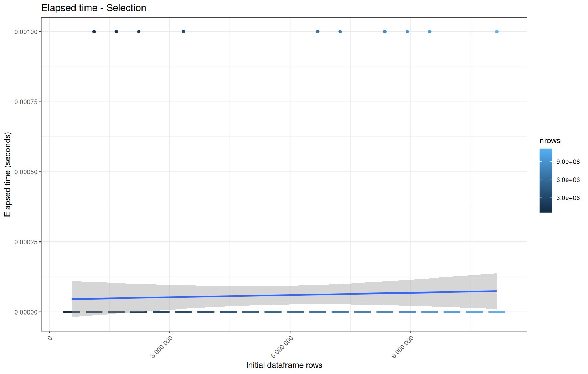Click the '0.00050' y-axis tick label
The height and width of the screenshot is (374, 588).
click(x=26, y=172)
